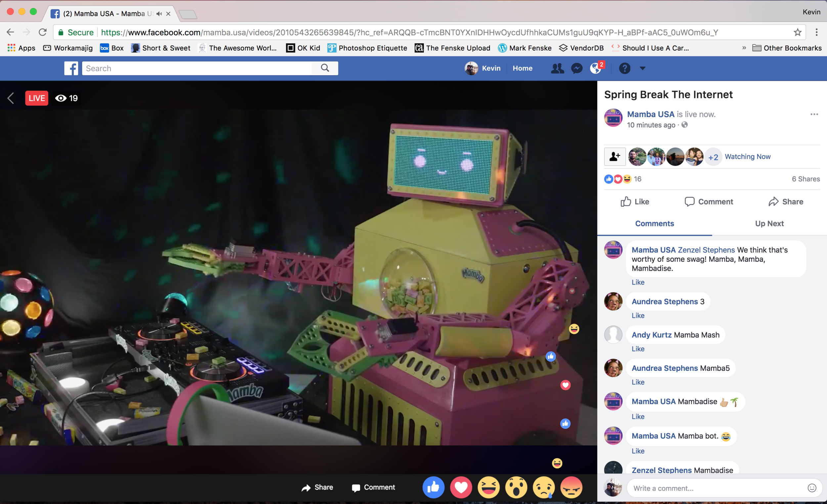827x504 pixels.
Task: Click the browser address bar URL
Action: point(409,32)
